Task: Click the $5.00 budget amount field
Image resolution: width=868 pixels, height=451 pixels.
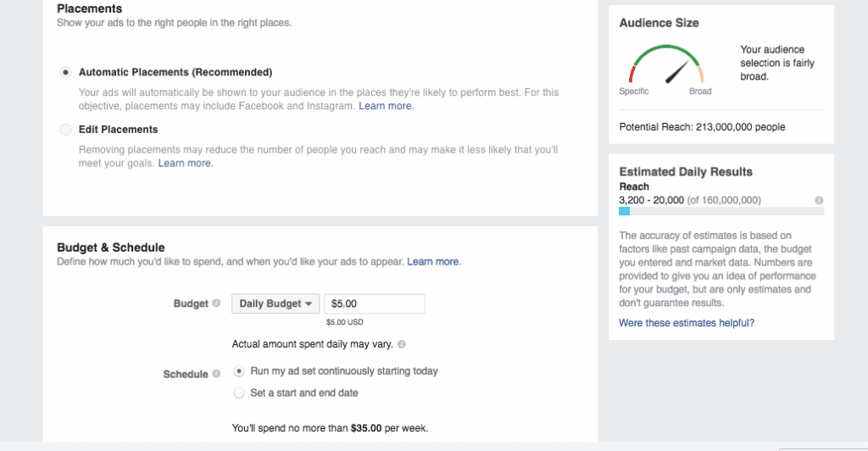Action: pos(374,303)
